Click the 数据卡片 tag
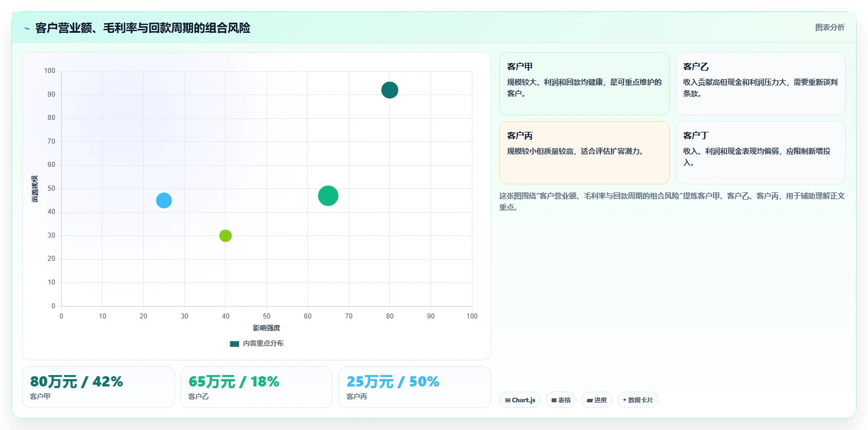The image size is (868, 430). [x=638, y=400]
